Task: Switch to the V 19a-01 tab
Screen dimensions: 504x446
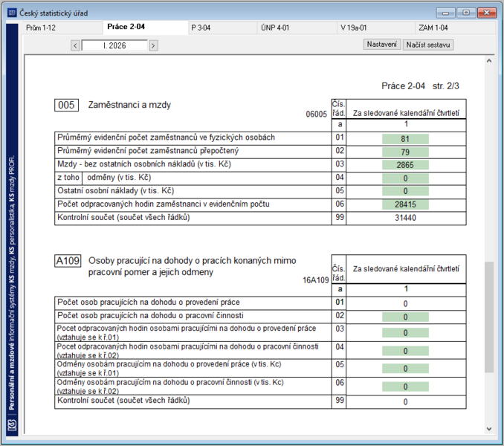Action: (x=376, y=28)
